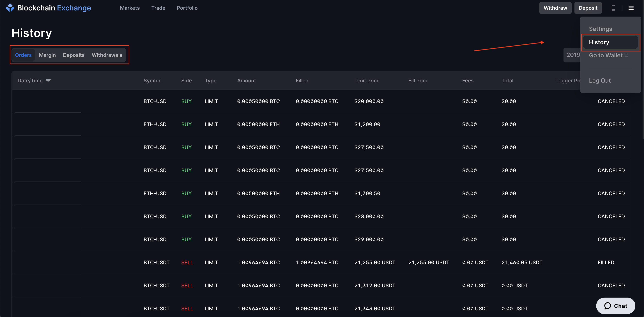
Task: Click the 21,255.00 USDT fill price cell
Action: coord(429,263)
